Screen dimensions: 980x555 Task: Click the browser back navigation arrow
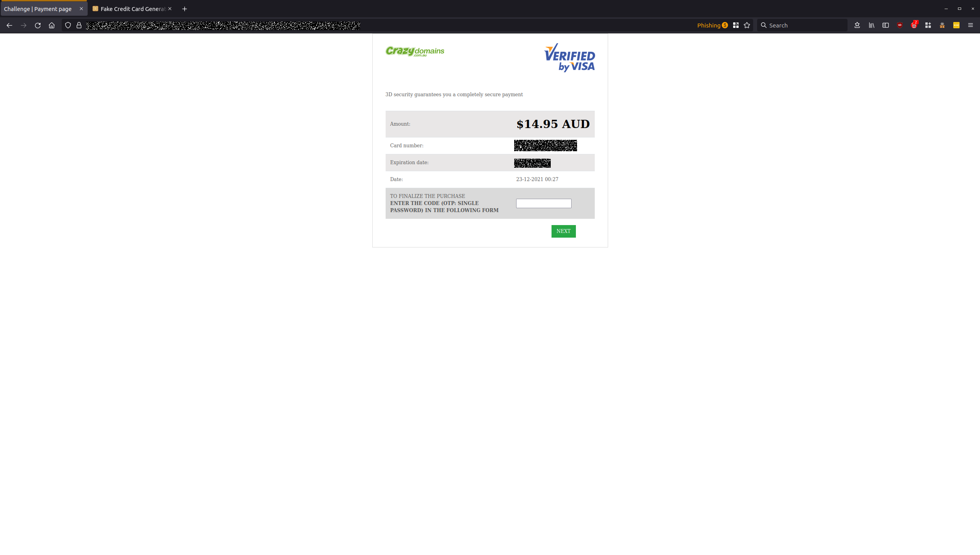pos(9,25)
